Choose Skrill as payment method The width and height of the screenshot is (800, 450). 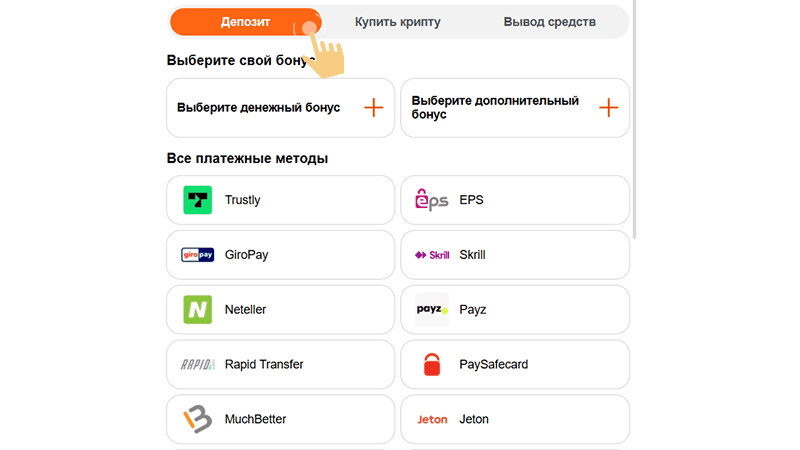(x=515, y=255)
